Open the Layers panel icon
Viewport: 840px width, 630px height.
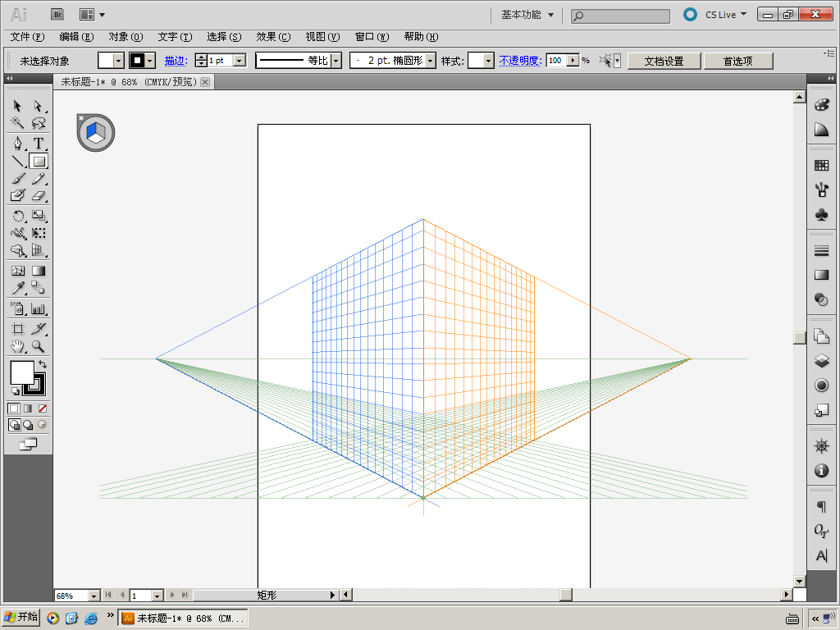tap(821, 360)
